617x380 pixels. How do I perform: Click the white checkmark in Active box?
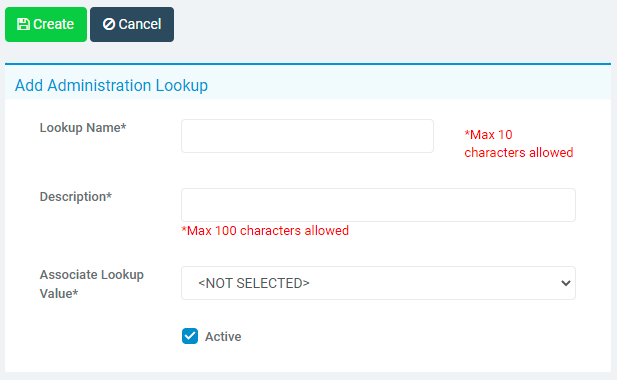190,336
